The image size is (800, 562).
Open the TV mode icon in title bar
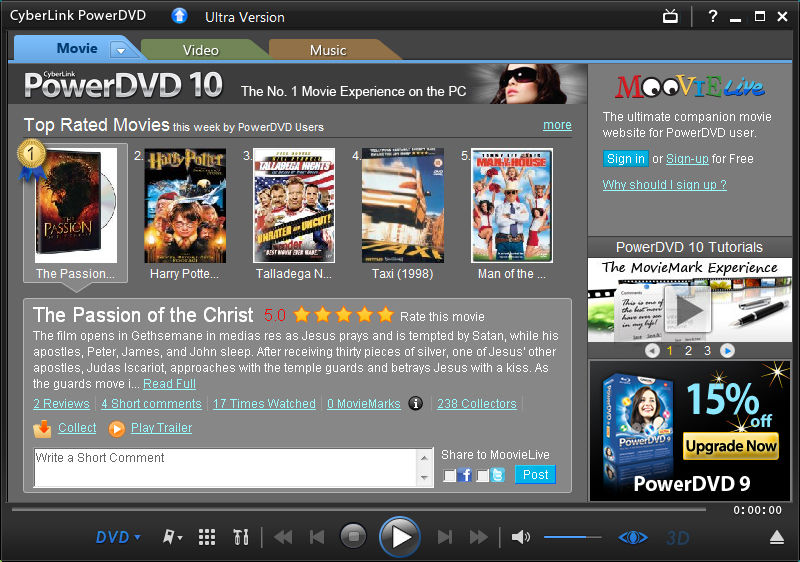(x=670, y=16)
